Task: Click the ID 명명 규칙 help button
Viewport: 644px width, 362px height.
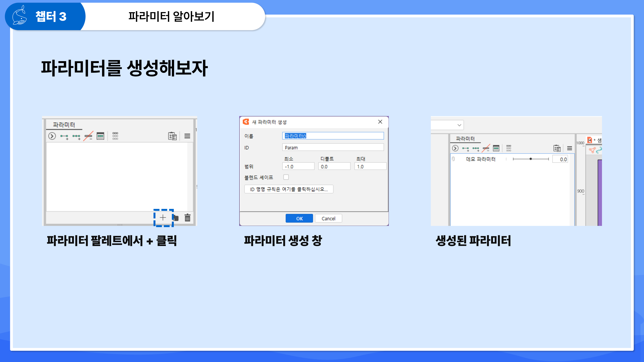Action: (x=289, y=189)
